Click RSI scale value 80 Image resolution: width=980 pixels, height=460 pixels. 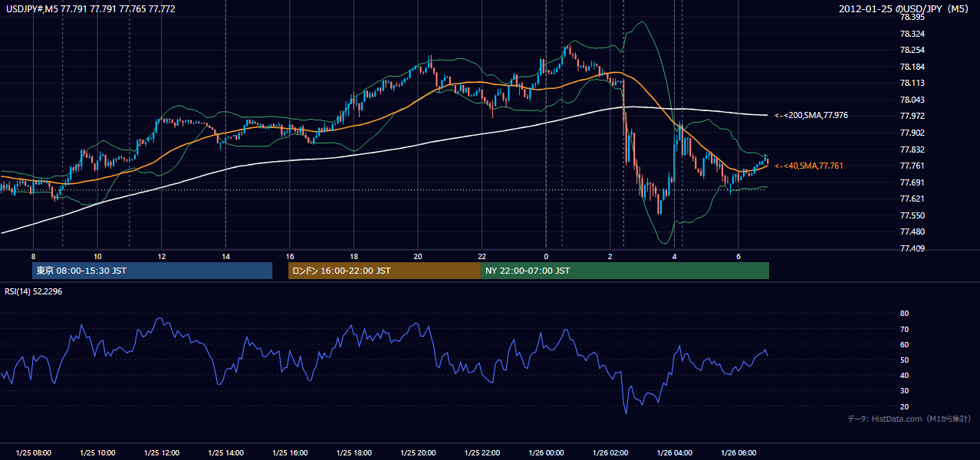[x=904, y=314]
